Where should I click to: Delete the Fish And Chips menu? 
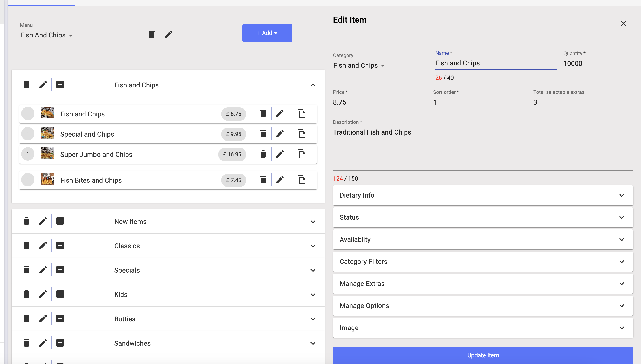pyautogui.click(x=151, y=34)
